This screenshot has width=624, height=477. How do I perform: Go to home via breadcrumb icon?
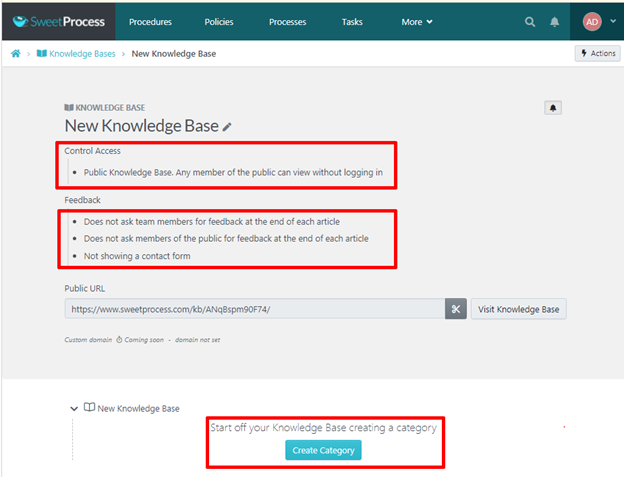pos(16,53)
